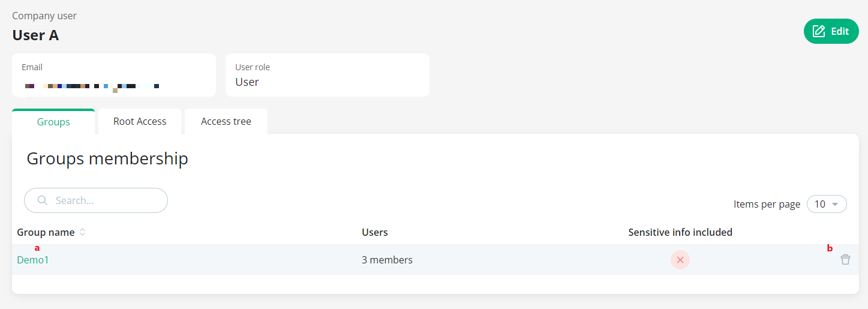
Task: Switch to the Root Access tab
Action: 140,121
